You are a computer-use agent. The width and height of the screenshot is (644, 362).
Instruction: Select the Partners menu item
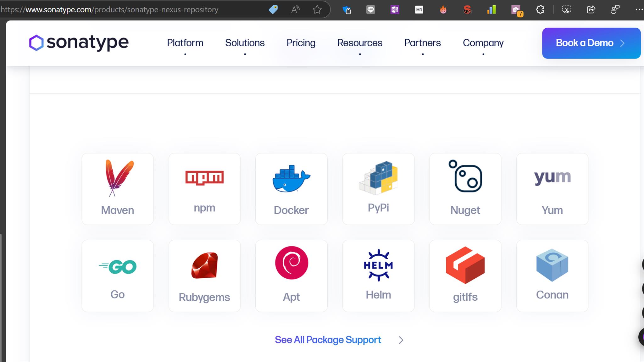(x=422, y=43)
